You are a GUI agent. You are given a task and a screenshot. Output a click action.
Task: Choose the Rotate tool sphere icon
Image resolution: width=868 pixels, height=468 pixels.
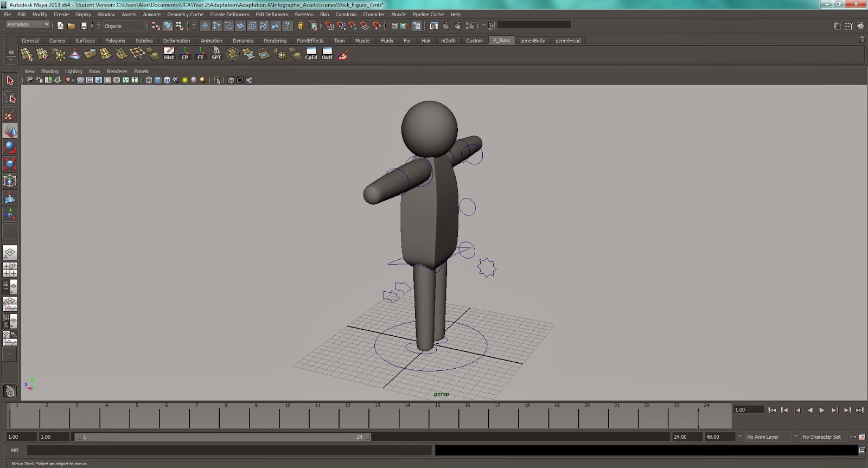tap(10, 148)
